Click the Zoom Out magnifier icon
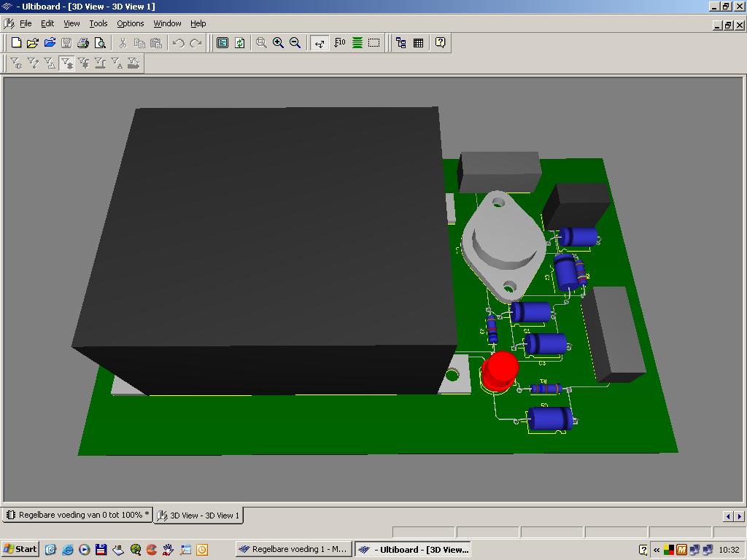The image size is (747, 560). click(x=295, y=43)
